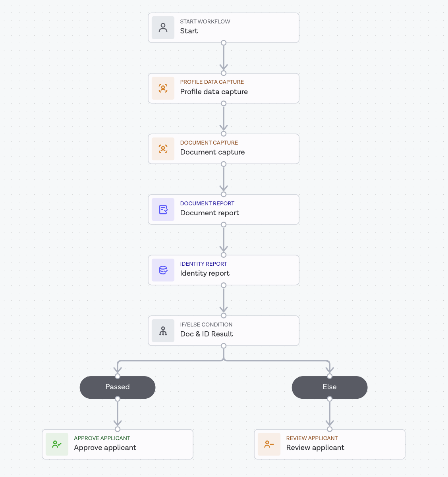
Task: Click the If/Else condition branch icon
Action: tap(163, 330)
